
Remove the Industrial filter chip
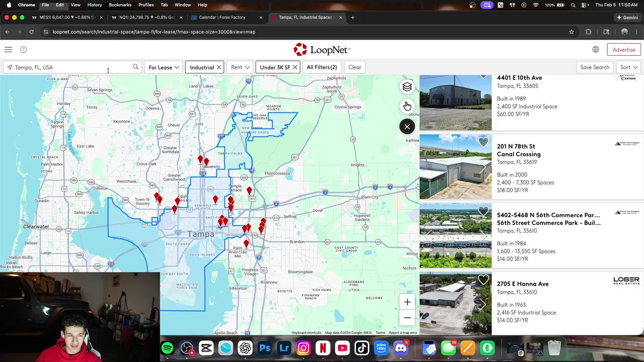[219, 67]
